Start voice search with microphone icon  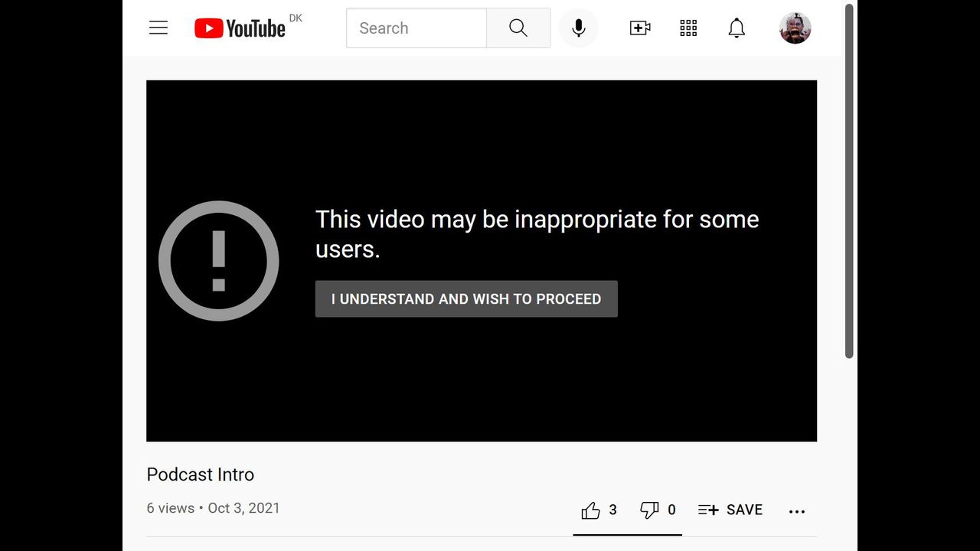[579, 28]
